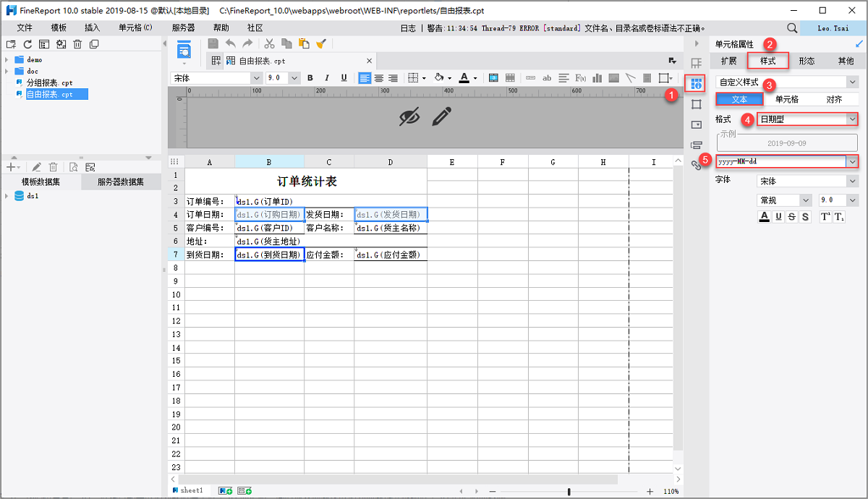
Task: Click the large preview report button
Action: click(x=184, y=50)
